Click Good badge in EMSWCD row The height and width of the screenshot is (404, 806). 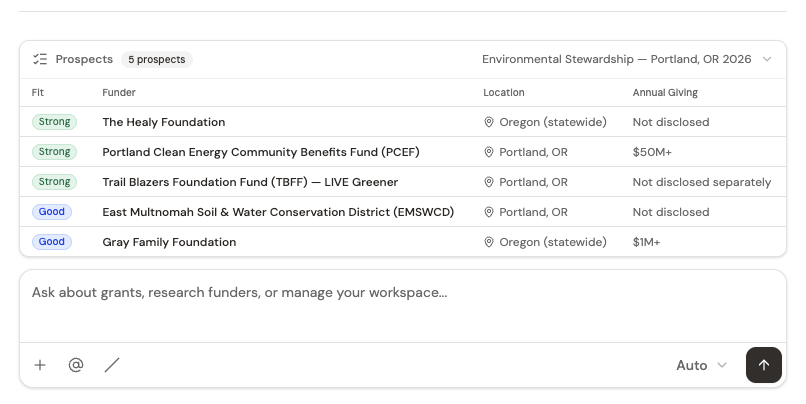pyautogui.click(x=52, y=212)
